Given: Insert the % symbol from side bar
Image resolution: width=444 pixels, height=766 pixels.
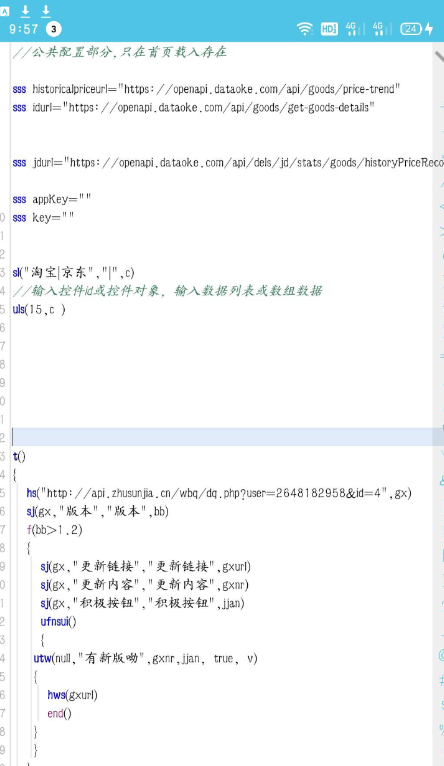Looking at the screenshot, I should point(441,730).
